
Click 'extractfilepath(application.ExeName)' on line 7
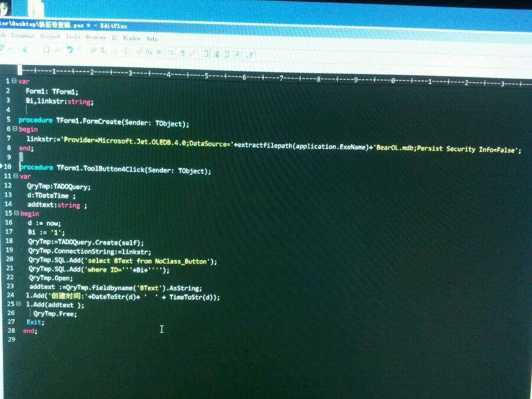point(303,146)
